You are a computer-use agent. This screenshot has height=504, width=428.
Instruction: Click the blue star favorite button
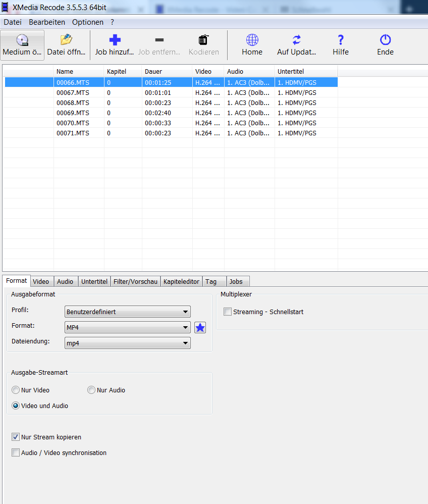[x=200, y=328]
